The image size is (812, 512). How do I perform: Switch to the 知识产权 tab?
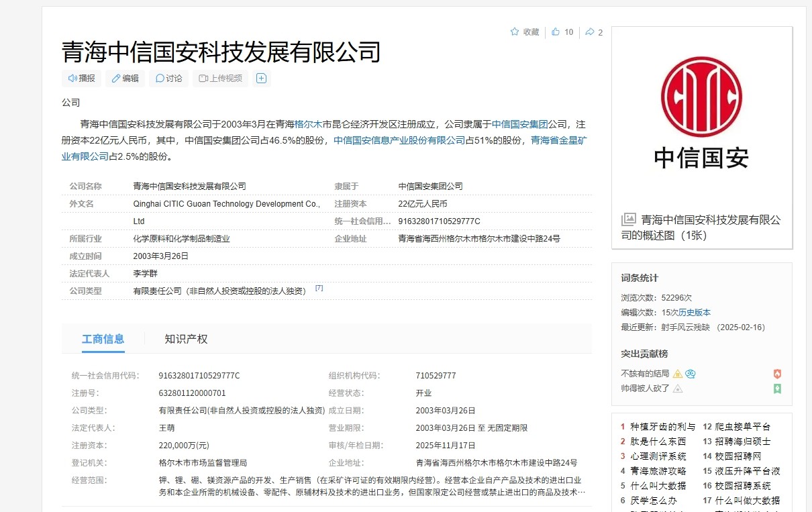(186, 339)
